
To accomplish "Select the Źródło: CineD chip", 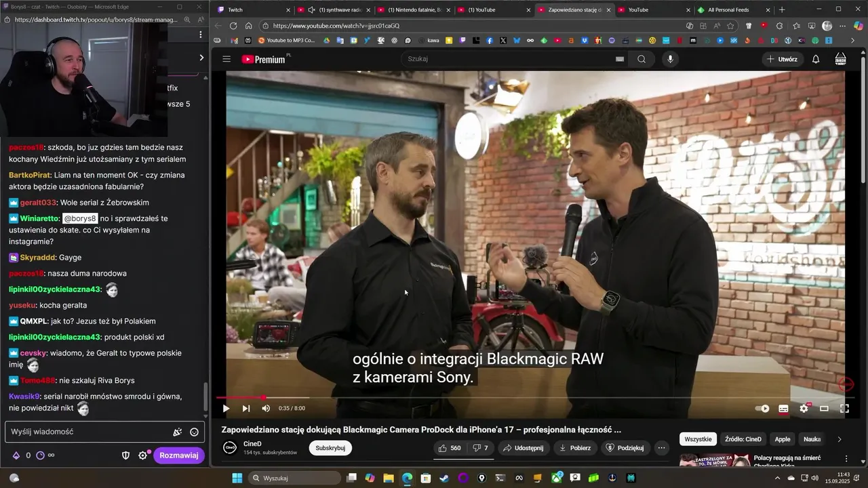I will (743, 439).
